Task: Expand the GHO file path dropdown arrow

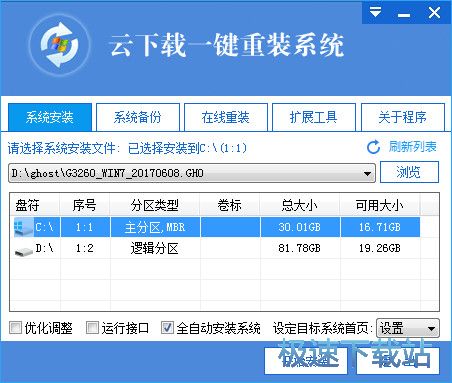Action: click(367, 173)
